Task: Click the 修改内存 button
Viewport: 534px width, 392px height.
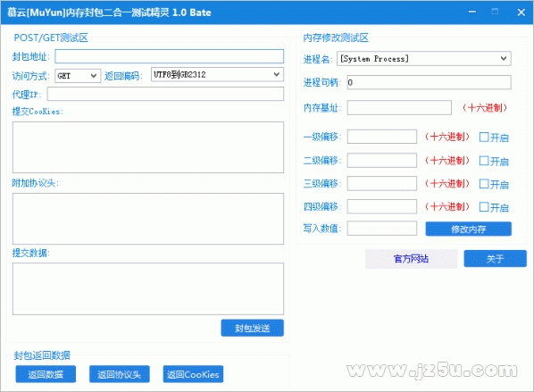Action: 468,229
